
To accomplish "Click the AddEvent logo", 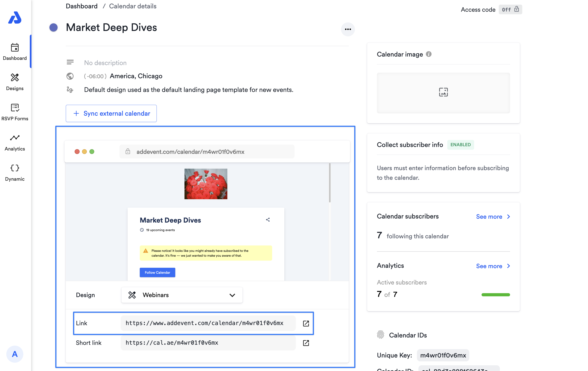I will 15,18.
